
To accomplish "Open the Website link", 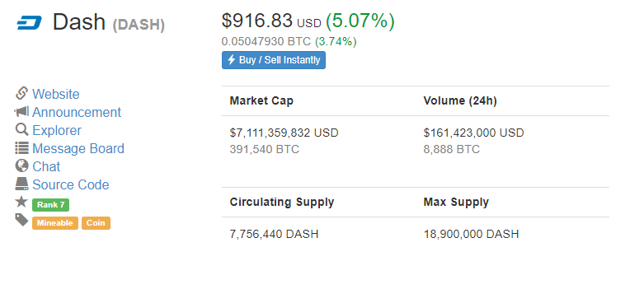I will (x=56, y=95).
